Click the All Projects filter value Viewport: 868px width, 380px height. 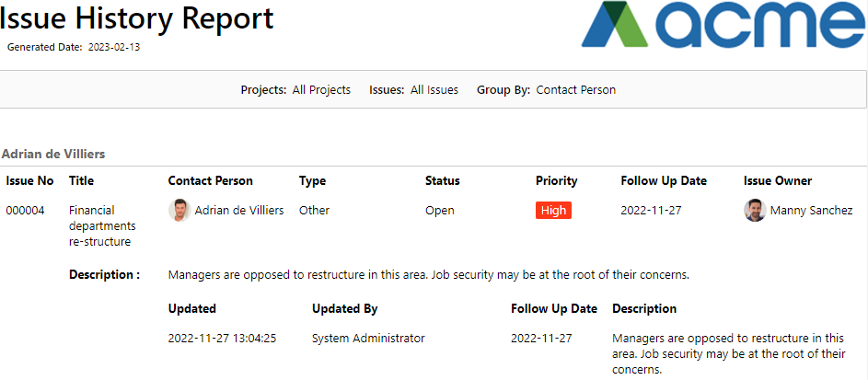click(x=321, y=90)
